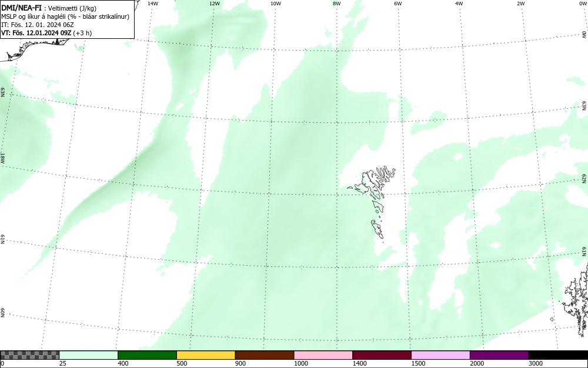Click the "12W" longitude label
Viewport: 588px width, 368px height.
tap(214, 4)
